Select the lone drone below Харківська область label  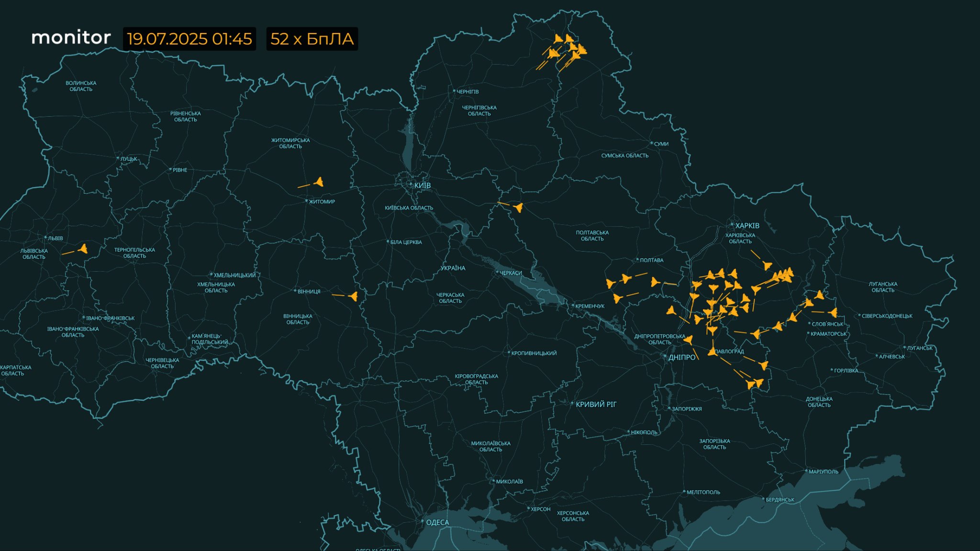(x=767, y=265)
